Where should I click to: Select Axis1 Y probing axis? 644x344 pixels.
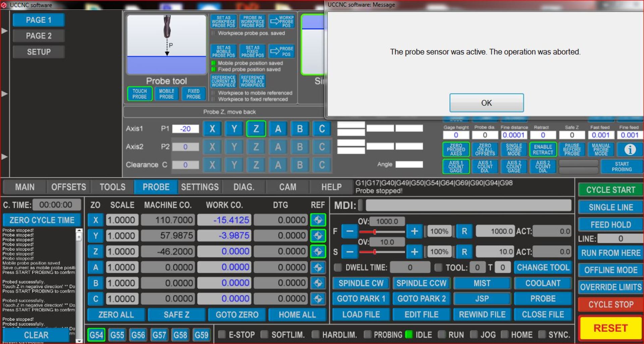[234, 129]
